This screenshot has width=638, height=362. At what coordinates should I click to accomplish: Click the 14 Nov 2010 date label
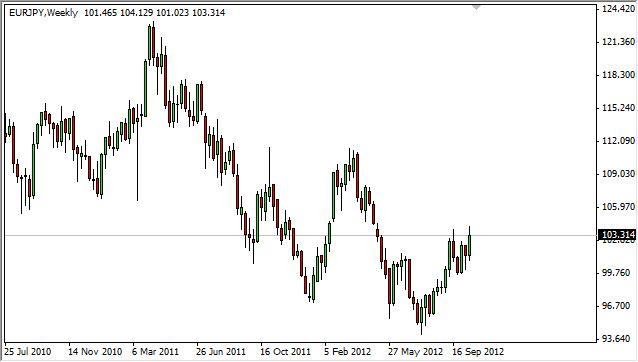(95, 351)
